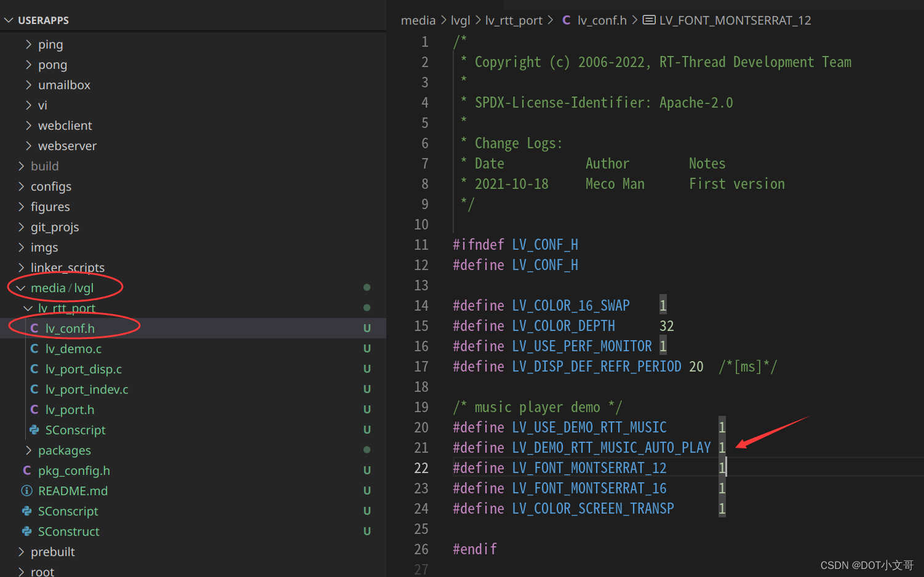
Task: Click the C icon beside lv_port.h
Action: (x=34, y=410)
